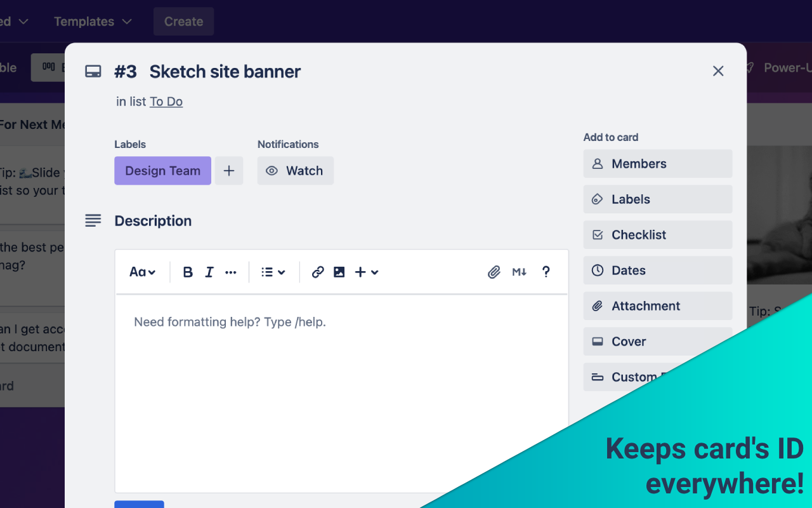Open the Members panel on the card
812x508 pixels.
pyautogui.click(x=657, y=163)
